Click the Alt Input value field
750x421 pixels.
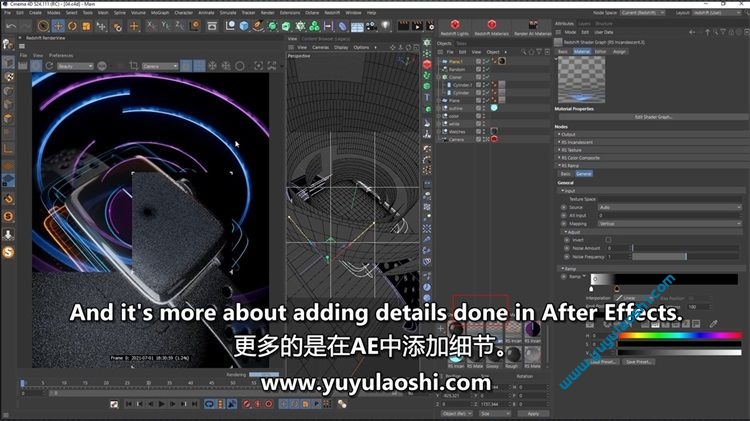point(669,215)
